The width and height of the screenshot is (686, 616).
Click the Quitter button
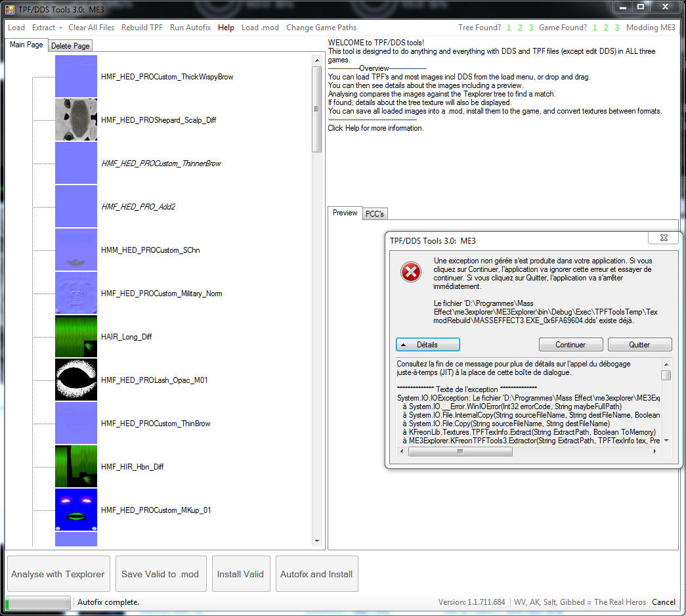point(639,345)
